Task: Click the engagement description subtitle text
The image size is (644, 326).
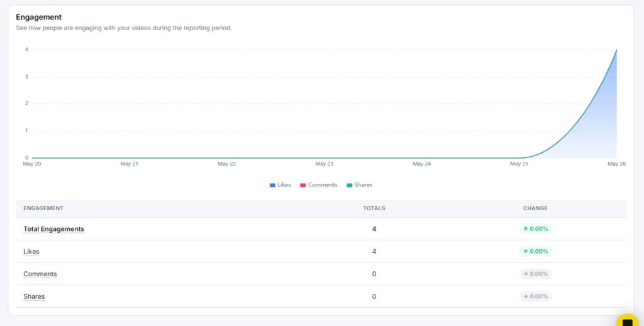Action: (x=124, y=28)
